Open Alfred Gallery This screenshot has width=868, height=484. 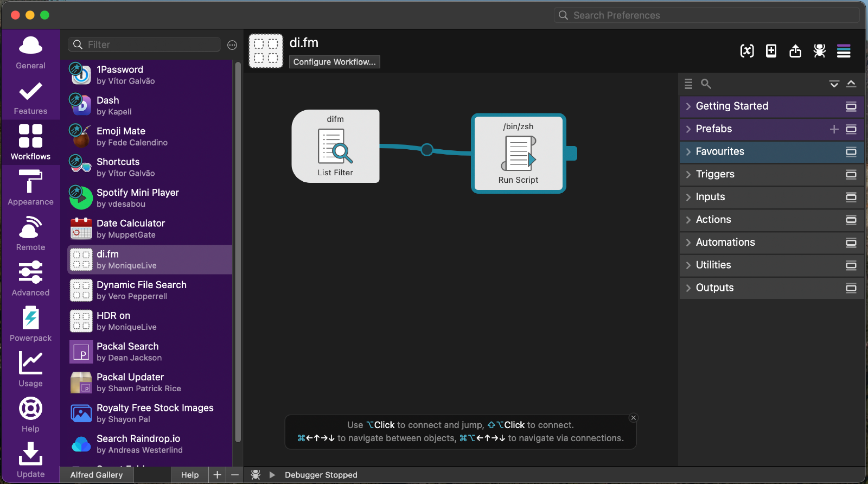[97, 475]
